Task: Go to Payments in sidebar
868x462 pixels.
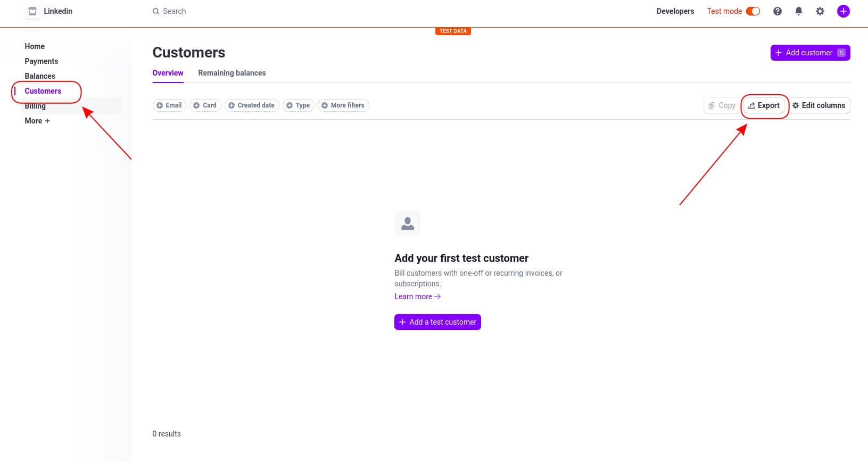Action: pyautogui.click(x=42, y=61)
